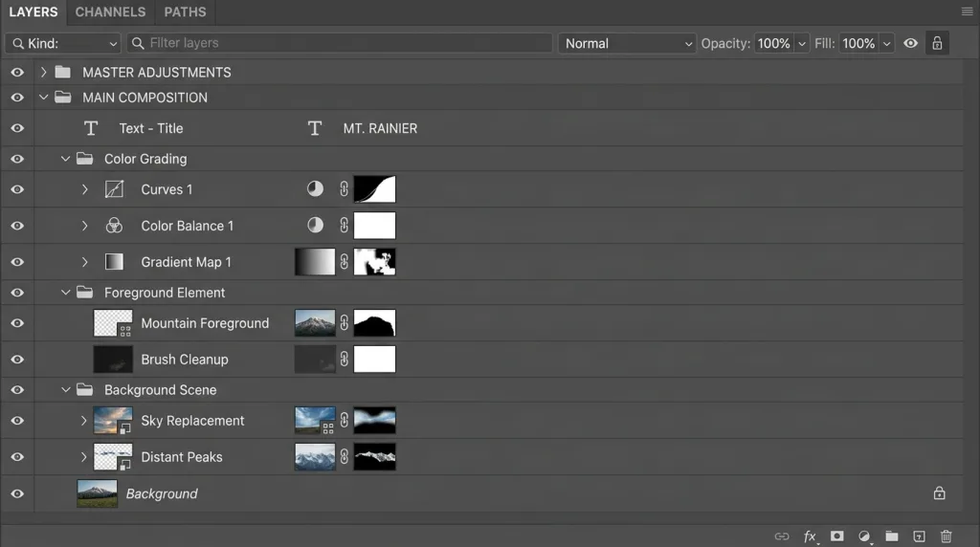
Task: Click the Curves 1 adjustment icon
Action: pyautogui.click(x=115, y=189)
